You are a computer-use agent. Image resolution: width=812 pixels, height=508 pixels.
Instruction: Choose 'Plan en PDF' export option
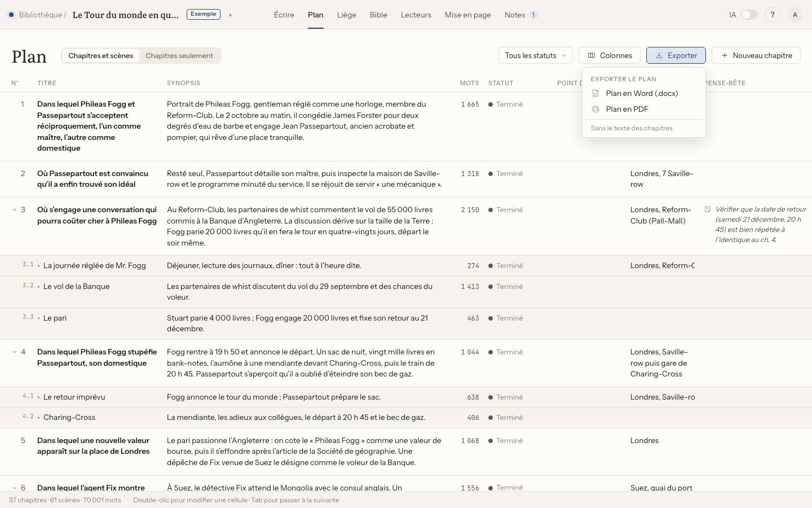point(643,109)
